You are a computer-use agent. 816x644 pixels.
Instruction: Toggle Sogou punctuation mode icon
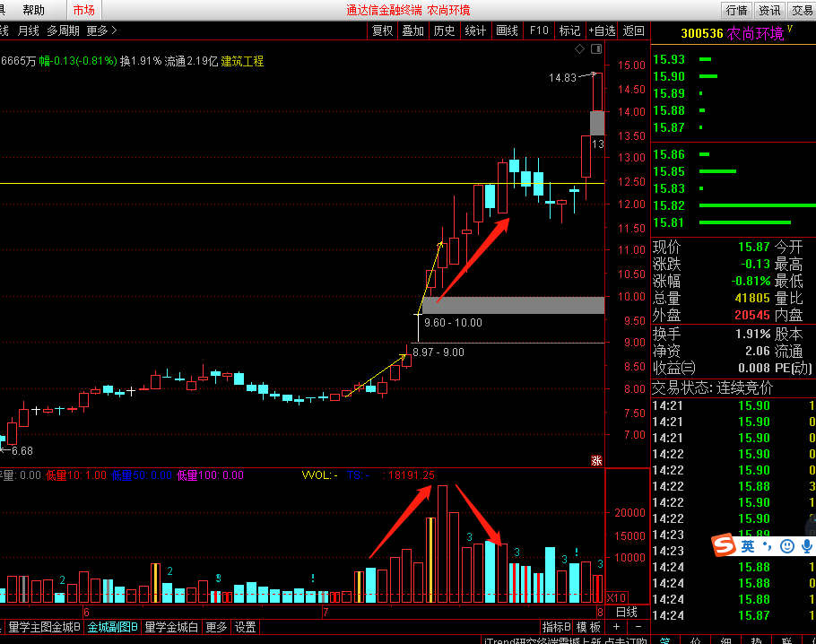[x=767, y=546]
